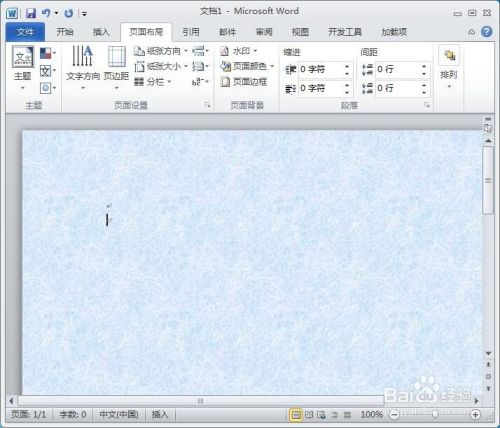Image resolution: width=500 pixels, height=428 pixels.
Task: Open the 水印 watermark dropdown
Action: pyautogui.click(x=239, y=51)
